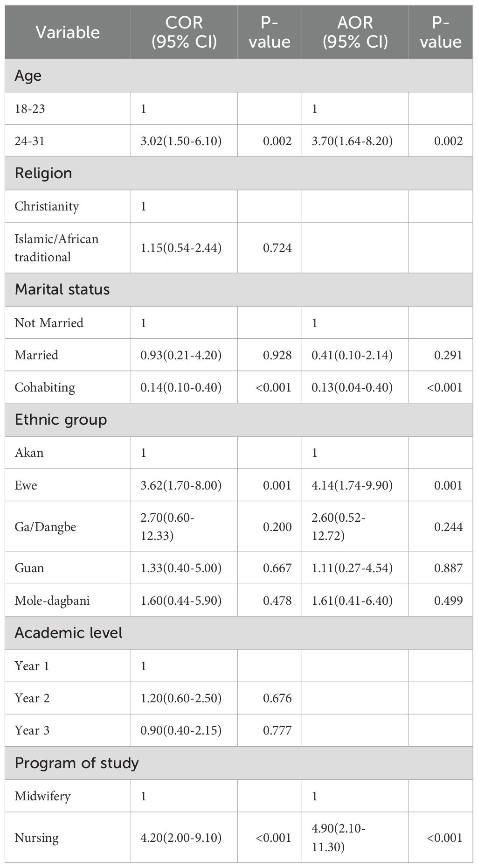Select the Nursing row label

tap(37, 838)
